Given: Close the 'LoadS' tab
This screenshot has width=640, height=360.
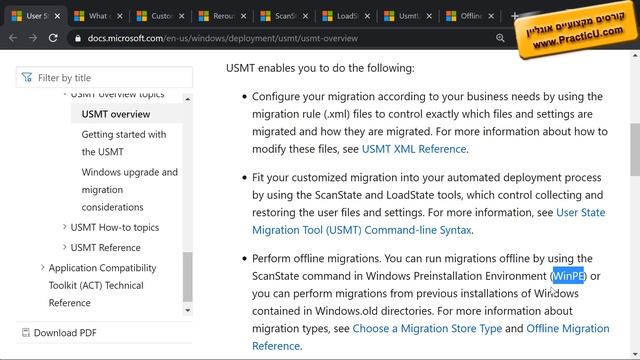Looking at the screenshot, I should (367, 16).
